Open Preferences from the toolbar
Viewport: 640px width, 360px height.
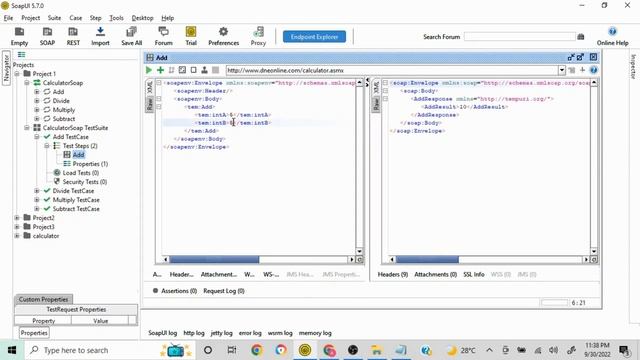(223, 36)
